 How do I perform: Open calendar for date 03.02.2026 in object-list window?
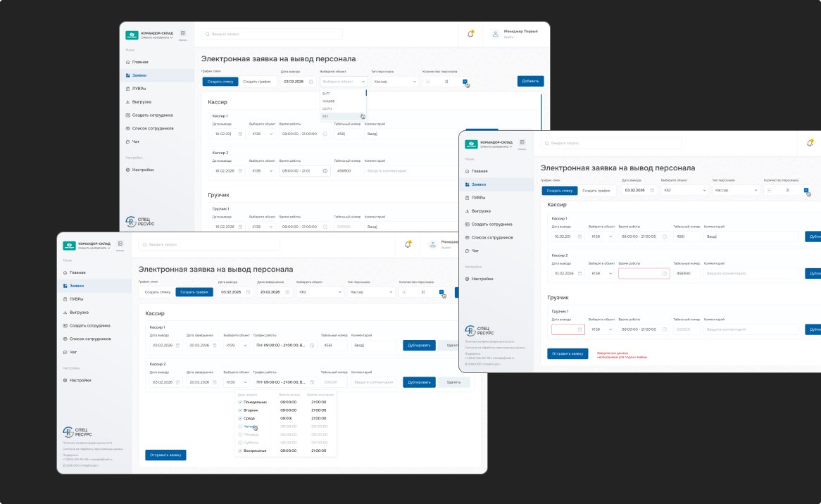(x=311, y=82)
